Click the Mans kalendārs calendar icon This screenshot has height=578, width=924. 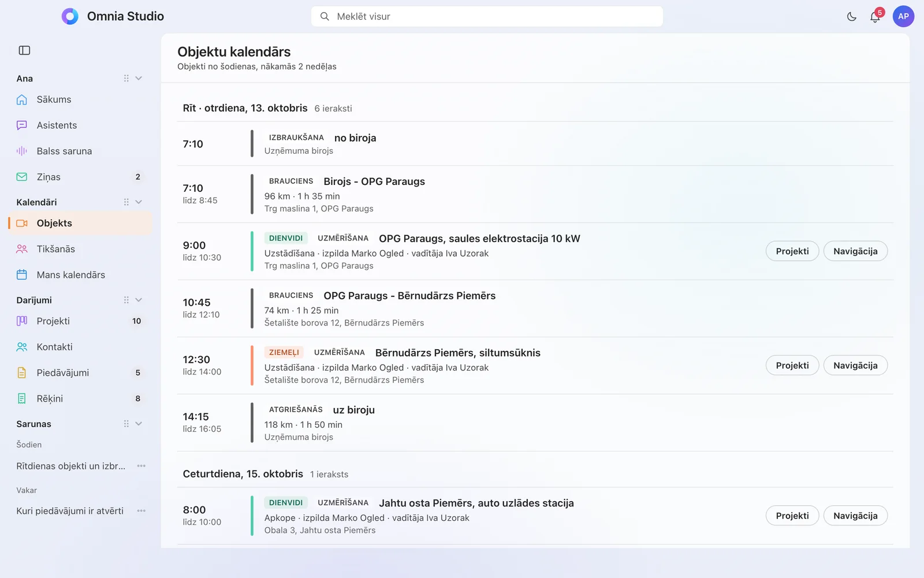[22, 275]
